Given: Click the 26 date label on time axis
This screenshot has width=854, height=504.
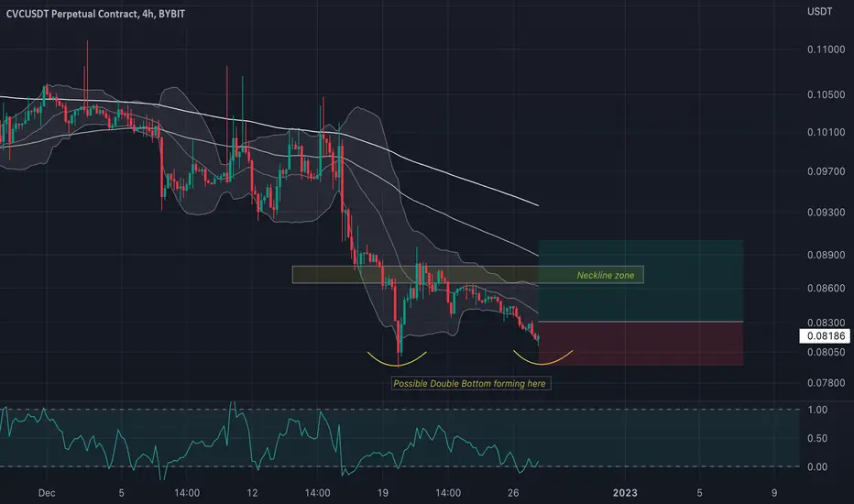Looking at the screenshot, I should point(513,493).
